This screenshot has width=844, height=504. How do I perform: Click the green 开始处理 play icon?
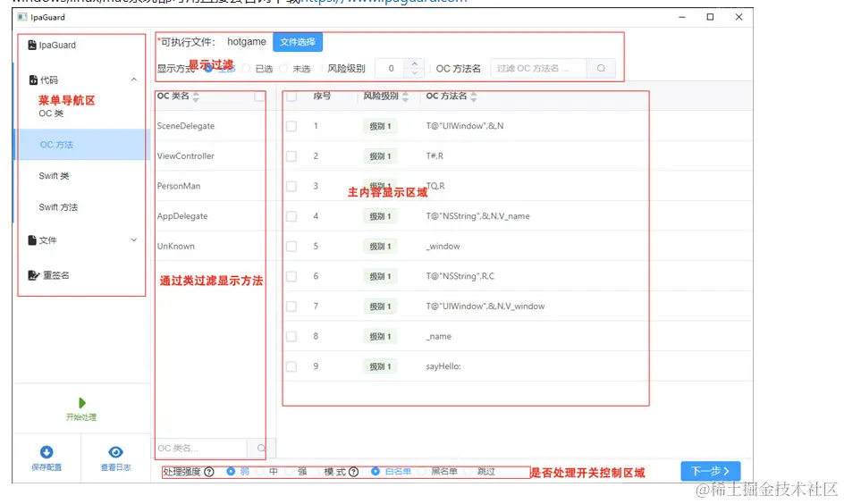(x=82, y=403)
